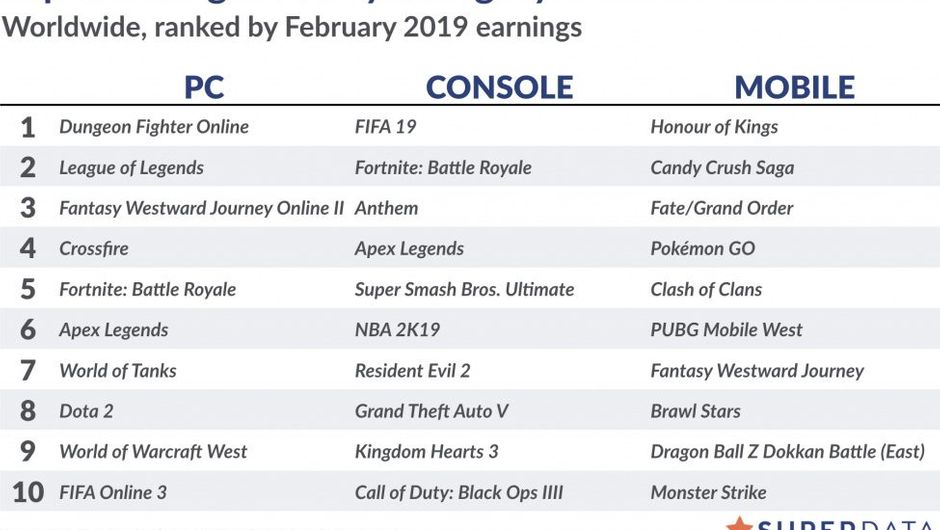The width and height of the screenshot is (940, 530).
Task: Select PUBG Mobile West entry
Action: coord(726,330)
